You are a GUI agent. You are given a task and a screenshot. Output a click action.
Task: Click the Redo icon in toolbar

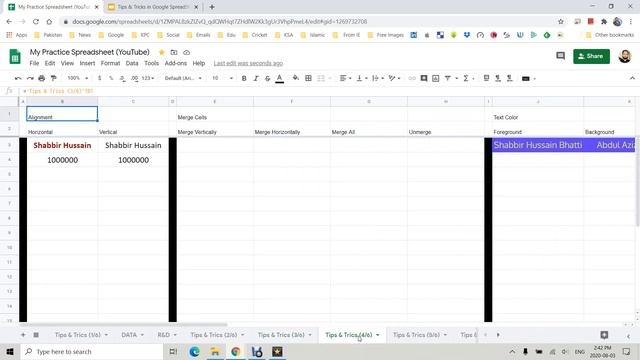click(30, 78)
